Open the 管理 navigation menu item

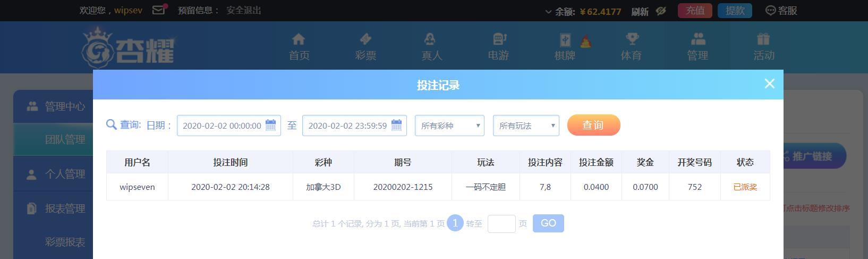click(697, 47)
